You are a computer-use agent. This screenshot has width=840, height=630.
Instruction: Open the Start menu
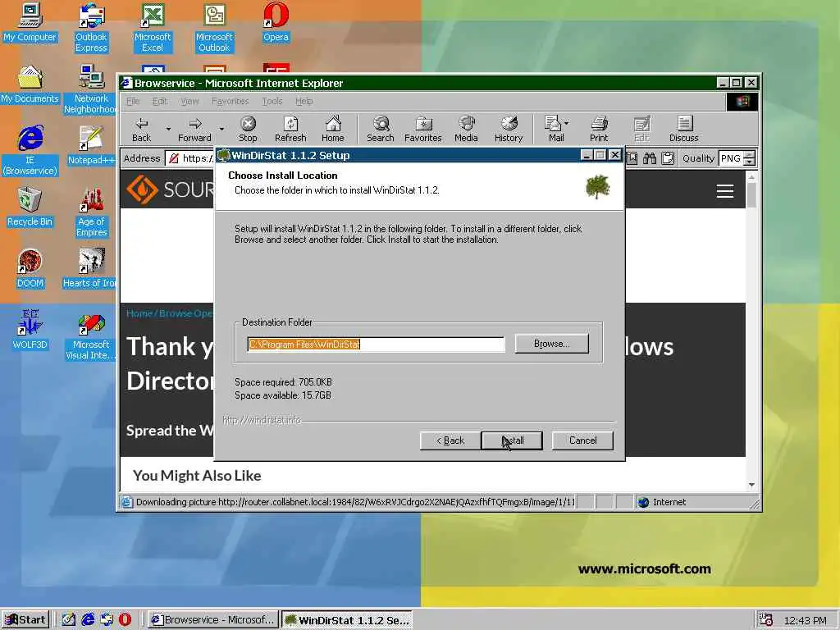(x=25, y=620)
